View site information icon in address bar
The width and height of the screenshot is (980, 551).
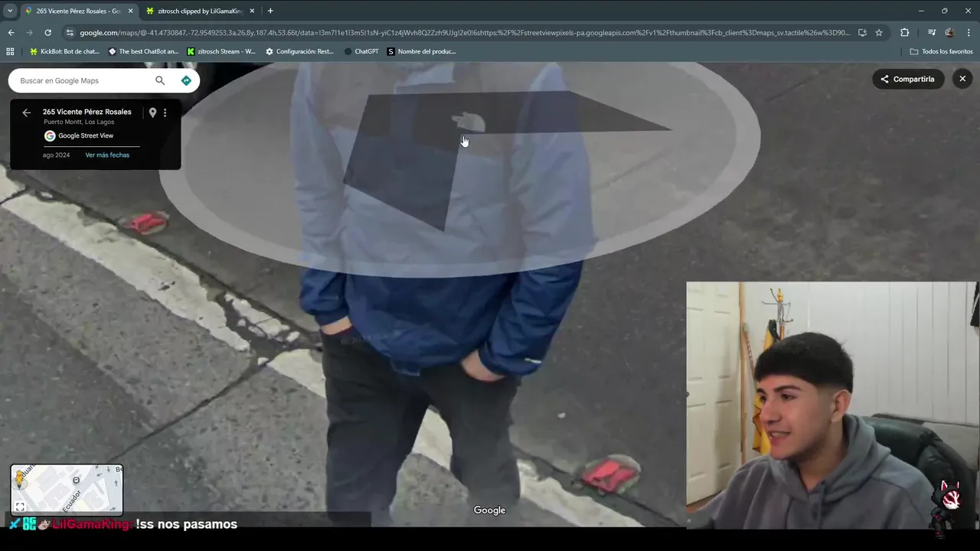[x=70, y=33]
